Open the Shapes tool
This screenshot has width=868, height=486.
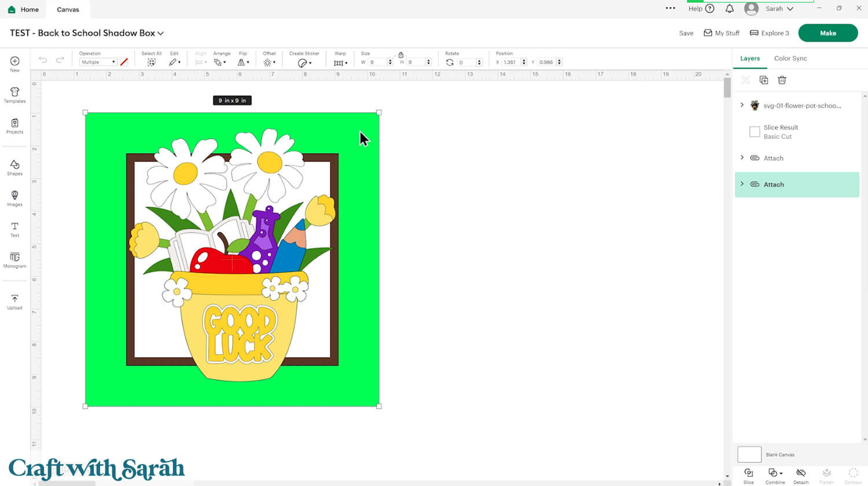click(x=14, y=168)
